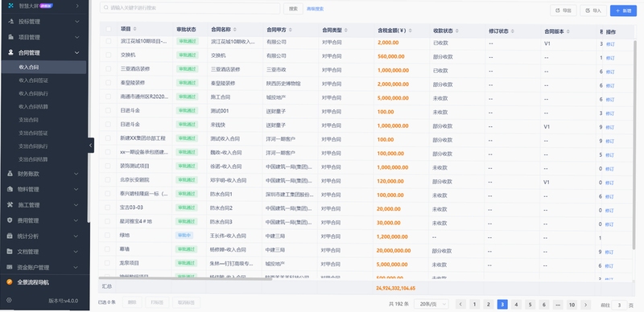Click the sidebar collapse arrow handle
The width and height of the screenshot is (644, 312).
click(x=91, y=146)
